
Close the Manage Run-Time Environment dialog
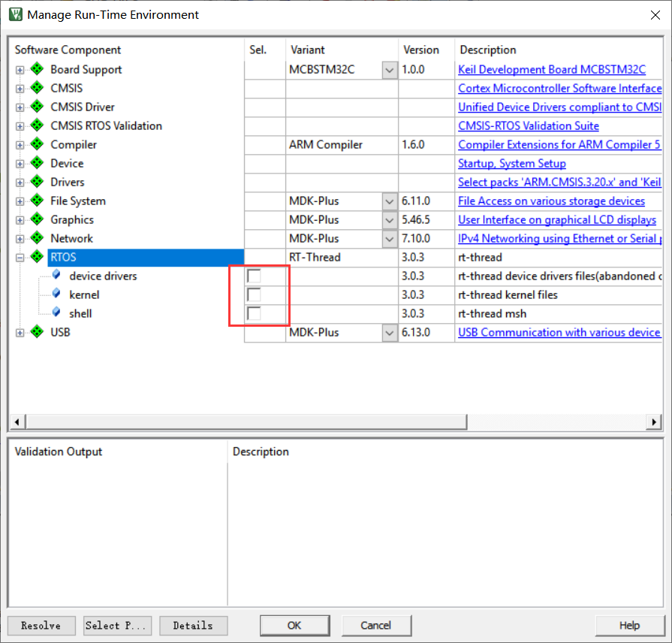[655, 15]
